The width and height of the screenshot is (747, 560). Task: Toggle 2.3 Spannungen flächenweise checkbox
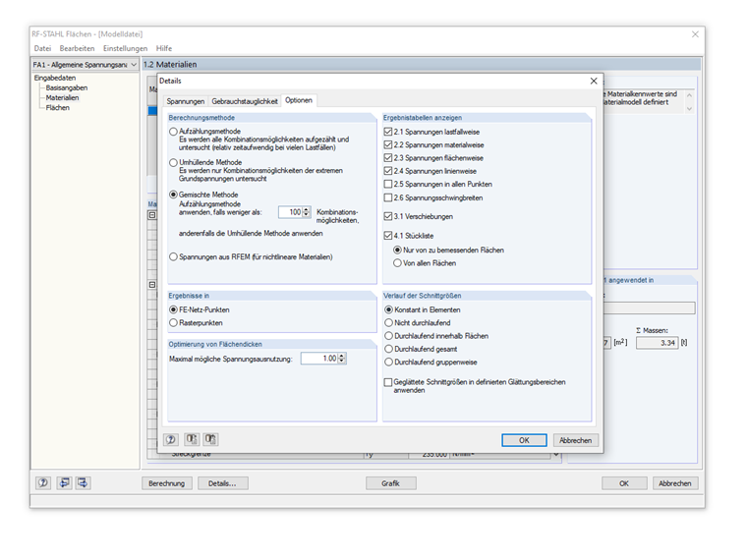(x=388, y=157)
